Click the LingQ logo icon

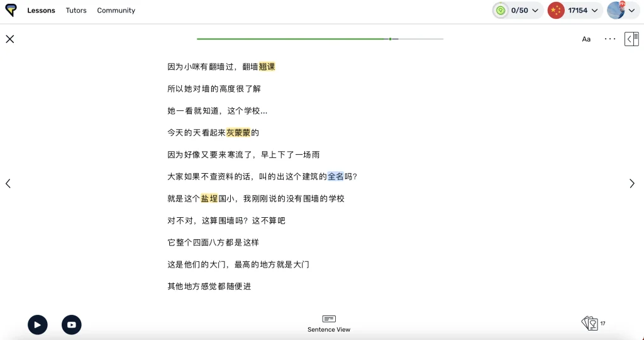[x=11, y=10]
